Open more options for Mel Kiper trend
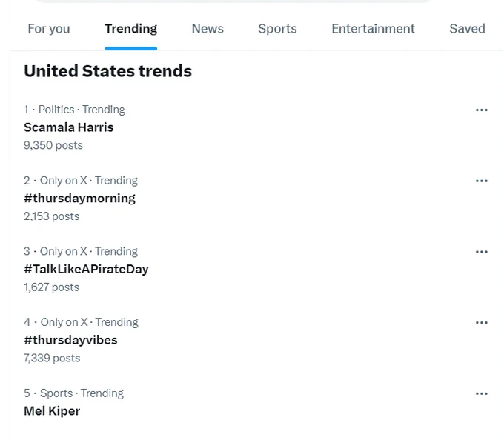Image resolution: width=504 pixels, height=440 pixels. click(x=482, y=394)
